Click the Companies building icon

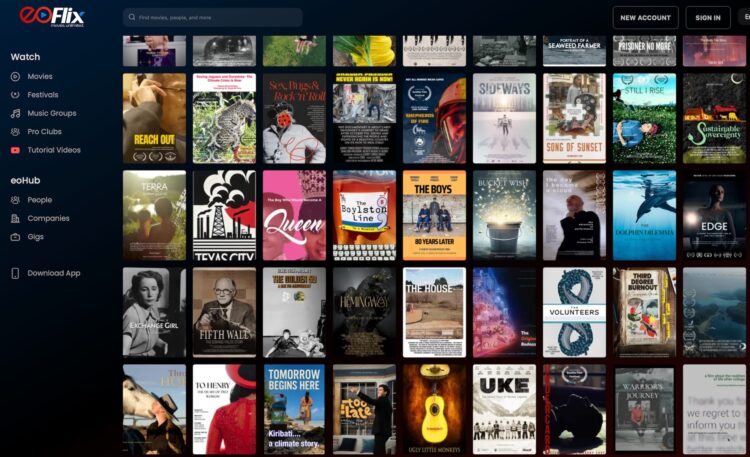(x=15, y=219)
